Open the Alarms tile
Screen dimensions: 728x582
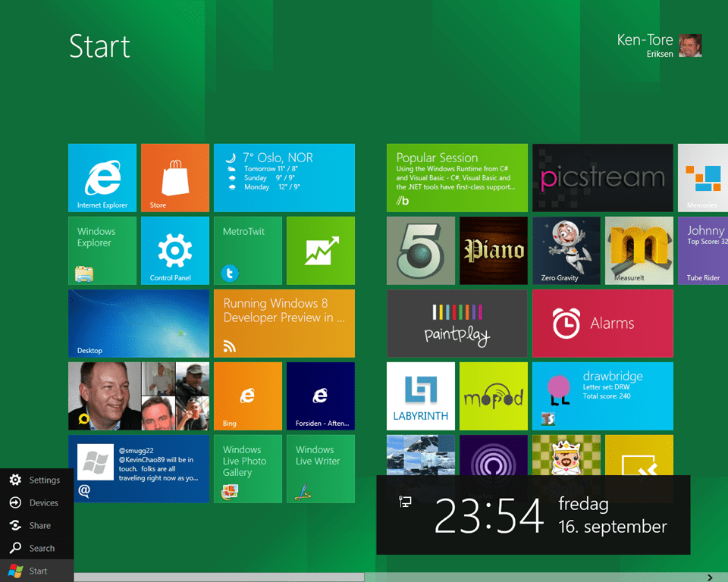[603, 324]
